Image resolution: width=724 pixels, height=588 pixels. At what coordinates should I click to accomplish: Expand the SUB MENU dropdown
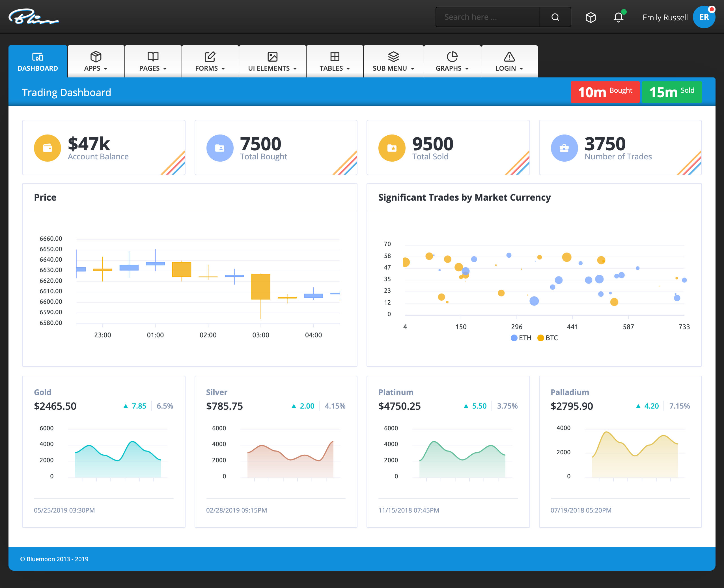pos(393,68)
